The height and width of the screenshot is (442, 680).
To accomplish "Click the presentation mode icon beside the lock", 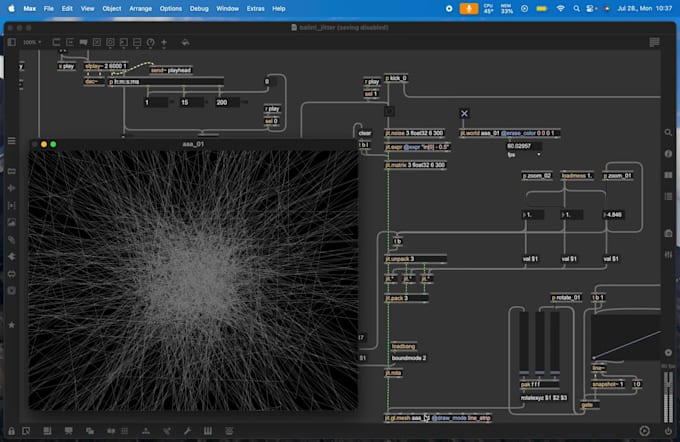I will click(26, 431).
